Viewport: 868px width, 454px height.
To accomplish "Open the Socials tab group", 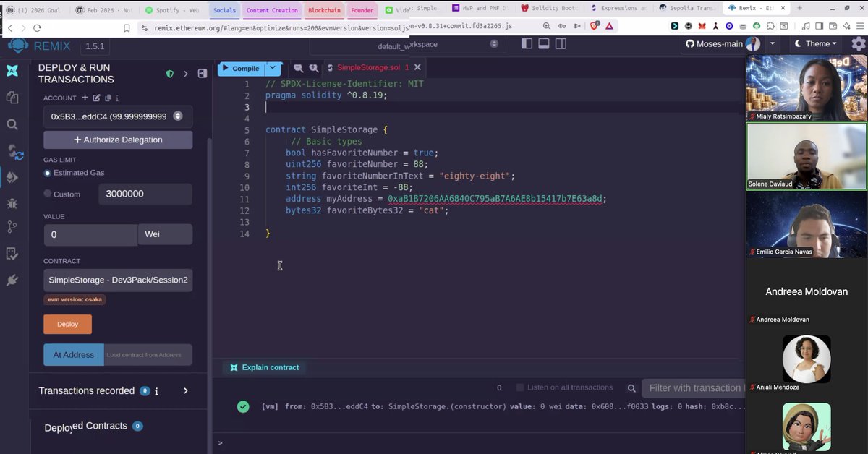I will tap(224, 10).
